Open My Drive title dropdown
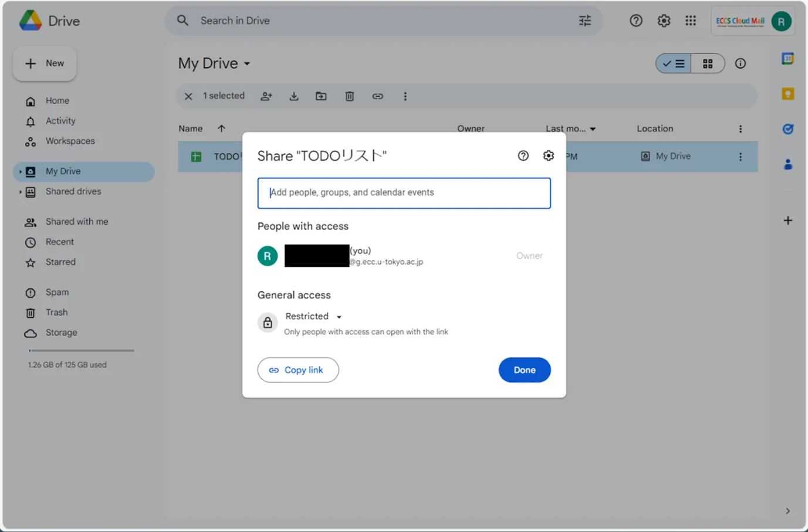The image size is (808, 532). click(247, 63)
